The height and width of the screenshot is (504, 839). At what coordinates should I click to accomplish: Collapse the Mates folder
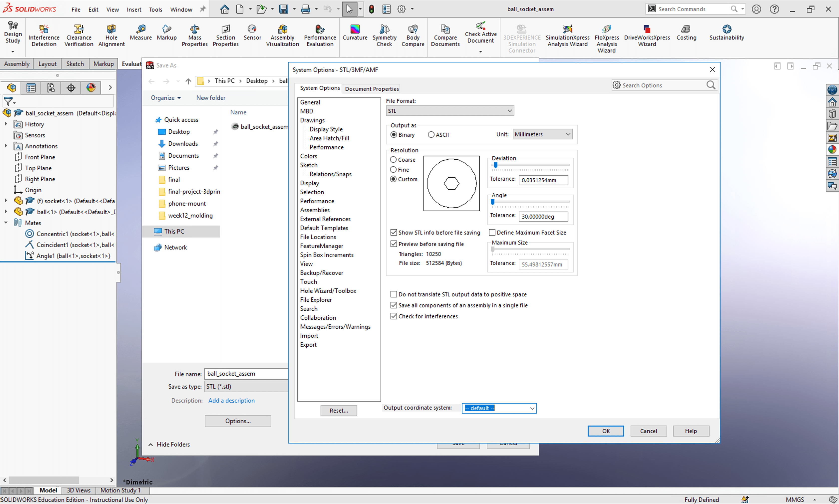pos(6,223)
